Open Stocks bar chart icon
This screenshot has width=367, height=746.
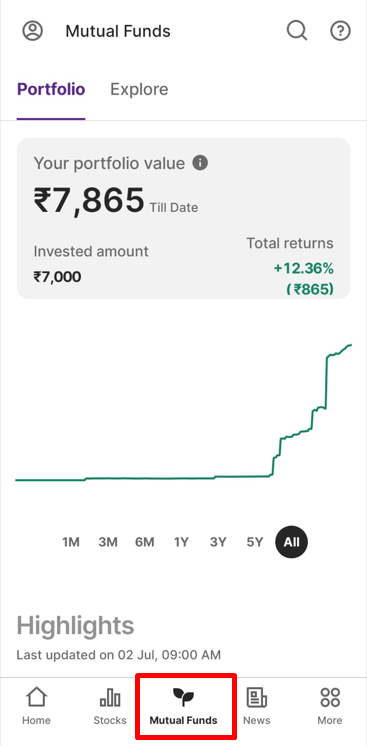point(110,697)
